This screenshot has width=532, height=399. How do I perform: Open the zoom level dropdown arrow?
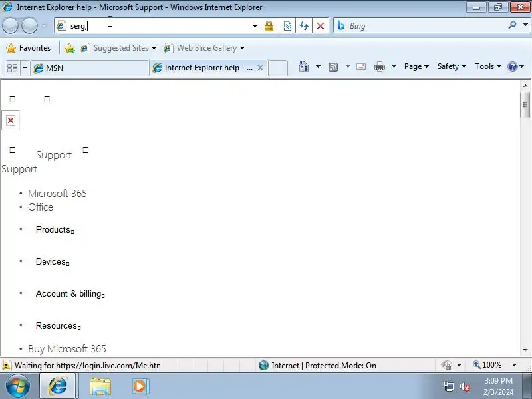pyautogui.click(x=514, y=365)
